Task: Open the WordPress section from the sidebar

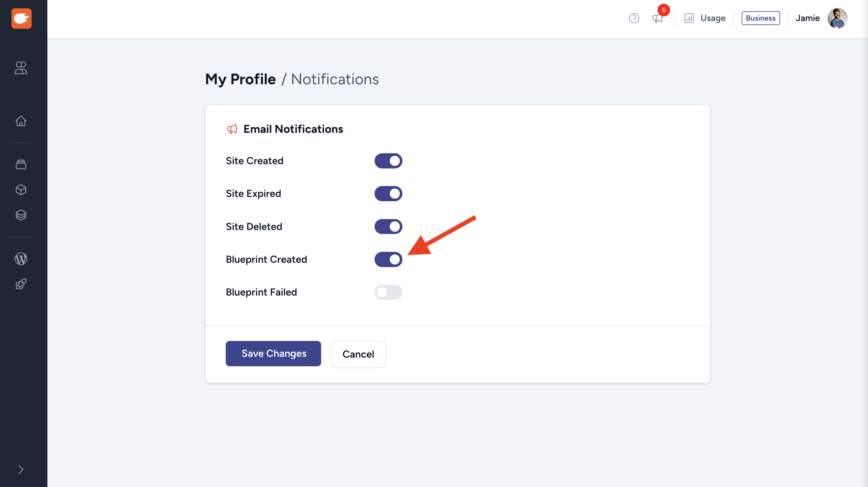Action: 21,259
